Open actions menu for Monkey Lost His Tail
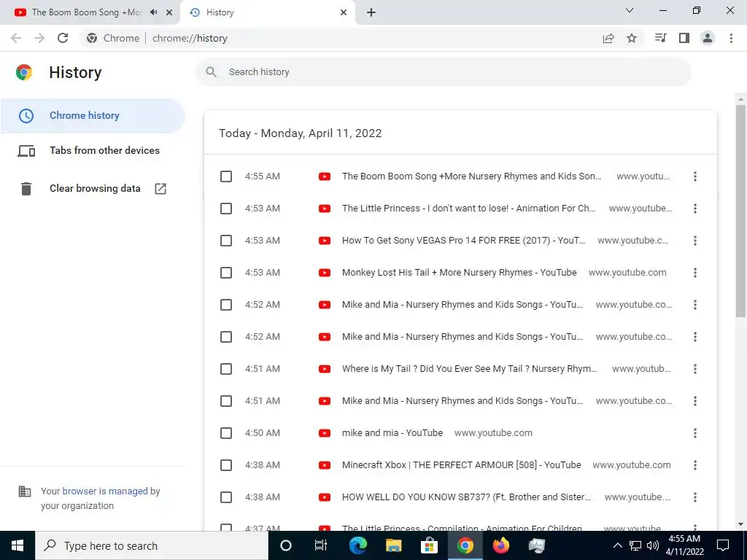The width and height of the screenshot is (747, 560). pyautogui.click(x=695, y=273)
